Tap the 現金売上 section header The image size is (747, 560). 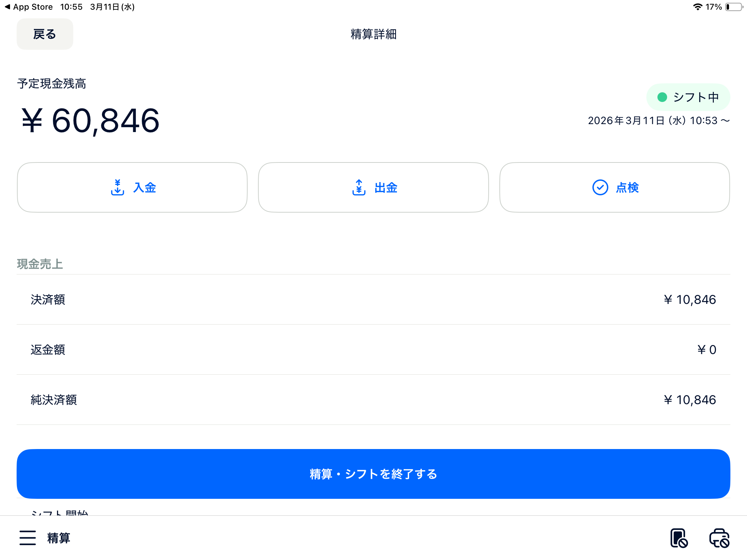pyautogui.click(x=40, y=264)
